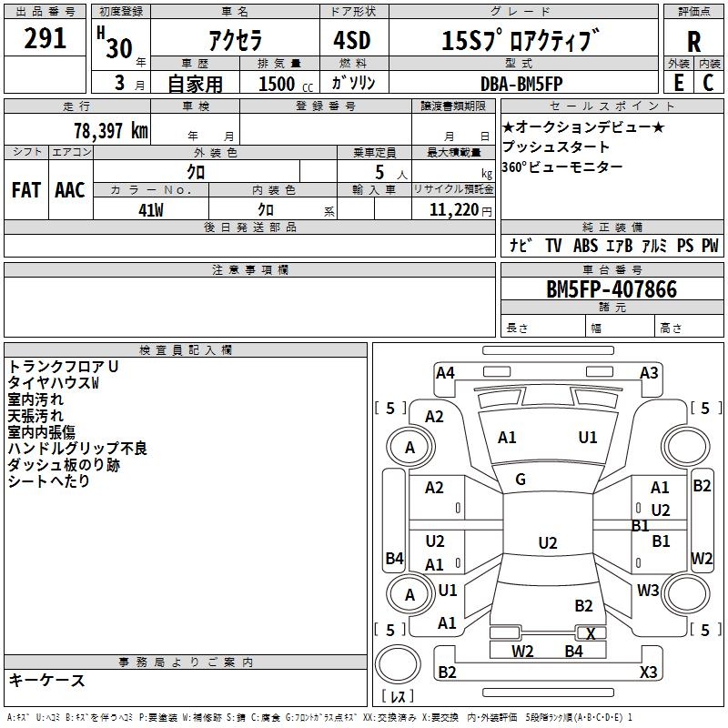Select the overall evaluation score R

pos(693,42)
